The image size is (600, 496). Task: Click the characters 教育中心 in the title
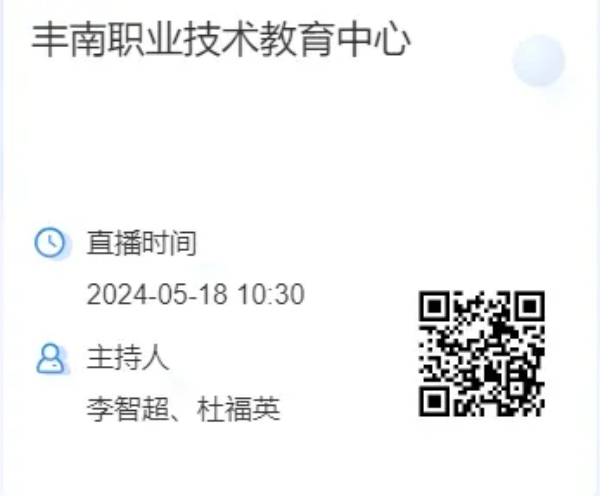pyautogui.click(x=335, y=40)
